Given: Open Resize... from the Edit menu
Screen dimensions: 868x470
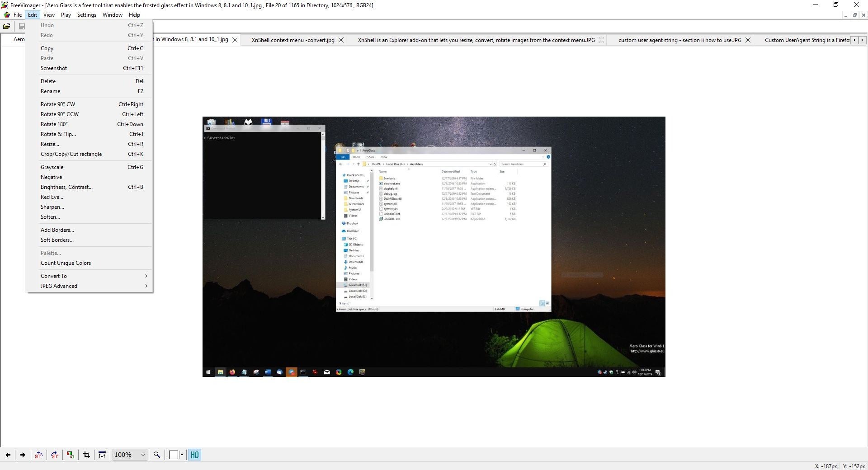Looking at the screenshot, I should [x=90, y=144].
